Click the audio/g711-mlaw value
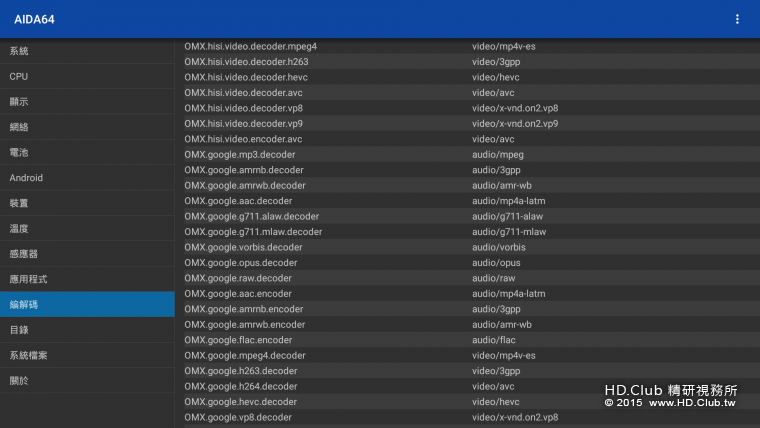 point(509,232)
